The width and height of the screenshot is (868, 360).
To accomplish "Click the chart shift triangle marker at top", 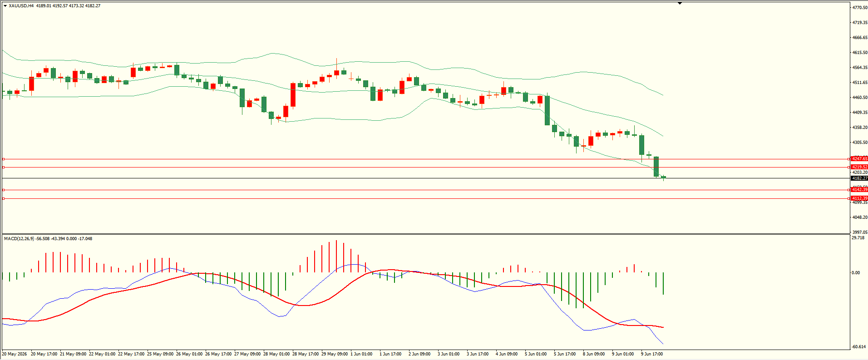I will (x=680, y=3).
